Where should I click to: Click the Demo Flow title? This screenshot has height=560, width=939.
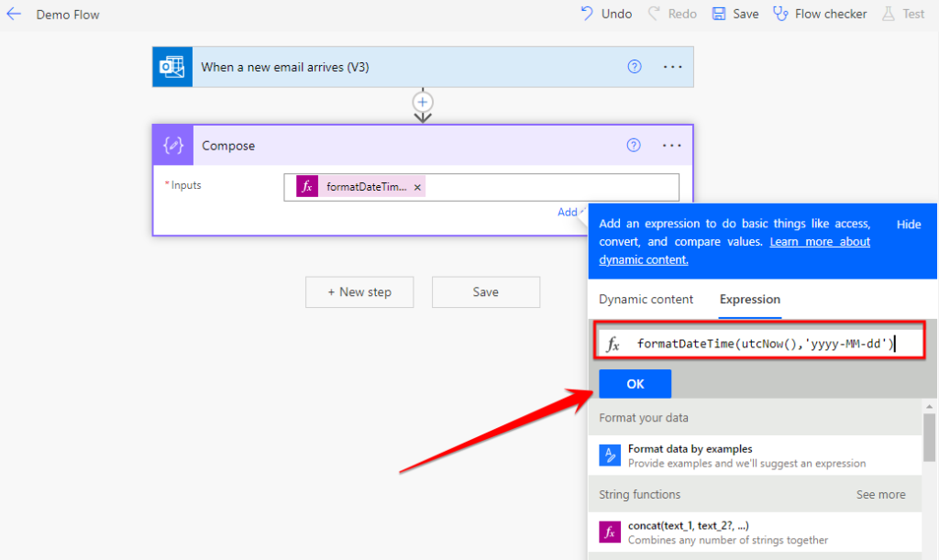click(68, 15)
